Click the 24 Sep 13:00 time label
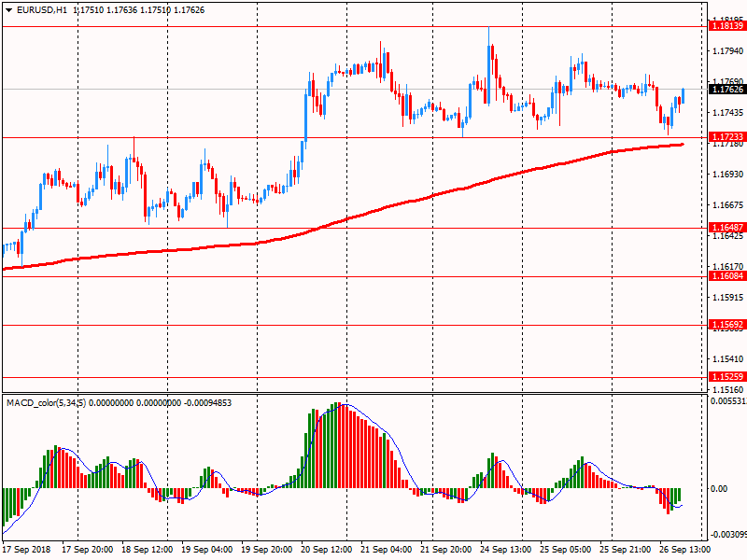 click(x=505, y=550)
